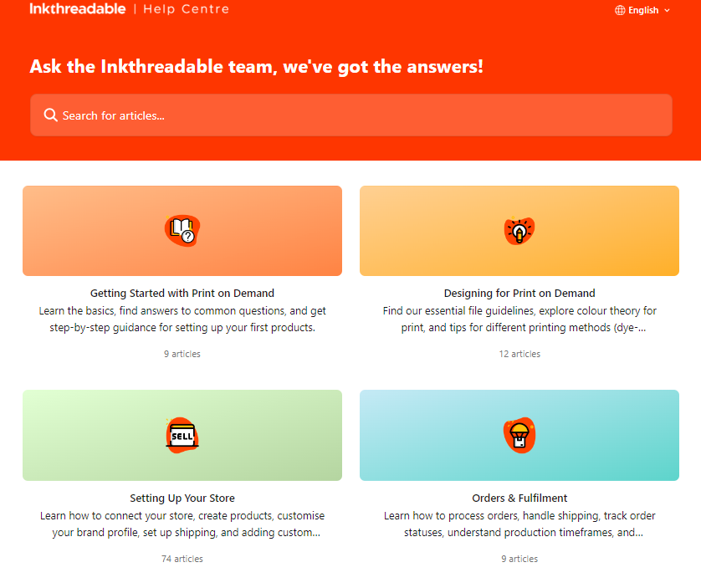Click 'Learn how to connect your store' description
Viewport: 701px width, 588px height.
coord(182,524)
